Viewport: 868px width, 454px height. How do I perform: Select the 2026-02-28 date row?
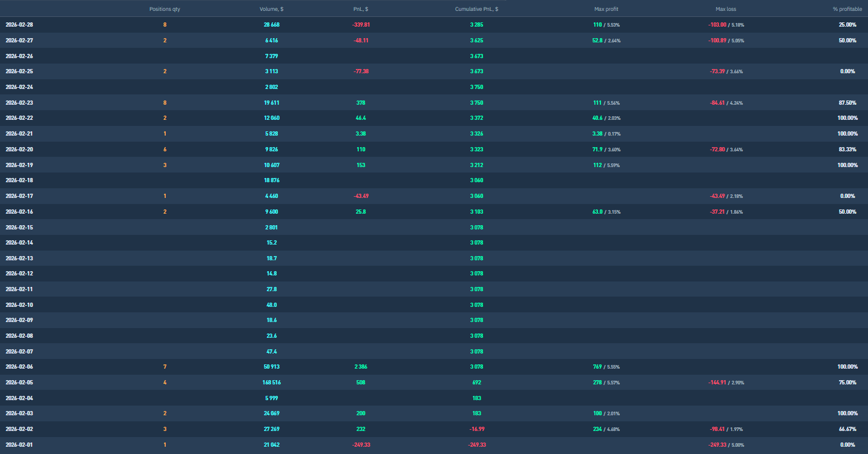pyautogui.click(x=19, y=25)
